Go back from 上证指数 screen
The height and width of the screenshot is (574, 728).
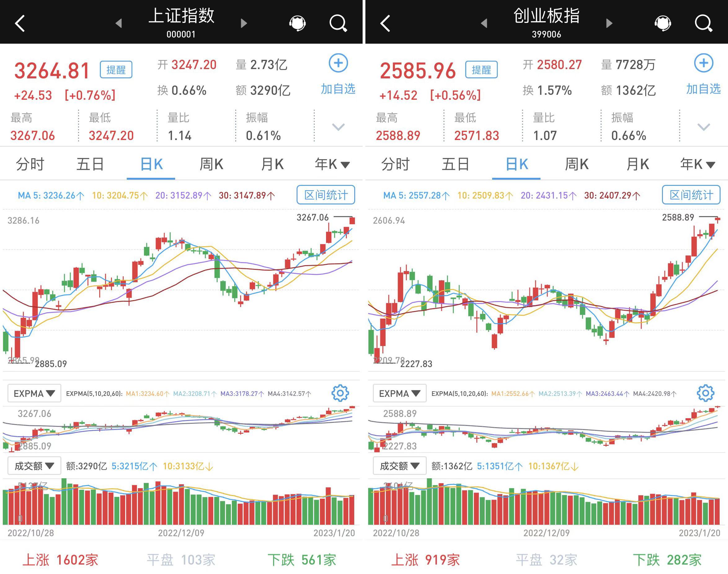[x=20, y=23]
